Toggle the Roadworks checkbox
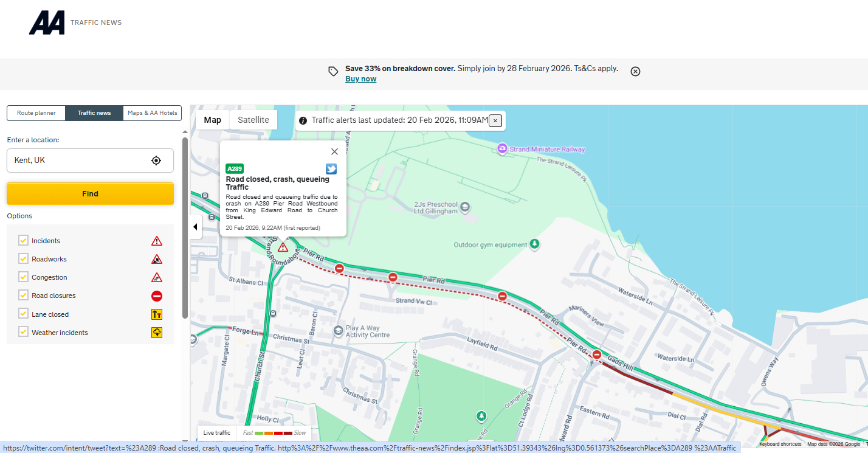The image size is (868, 453). [24, 258]
